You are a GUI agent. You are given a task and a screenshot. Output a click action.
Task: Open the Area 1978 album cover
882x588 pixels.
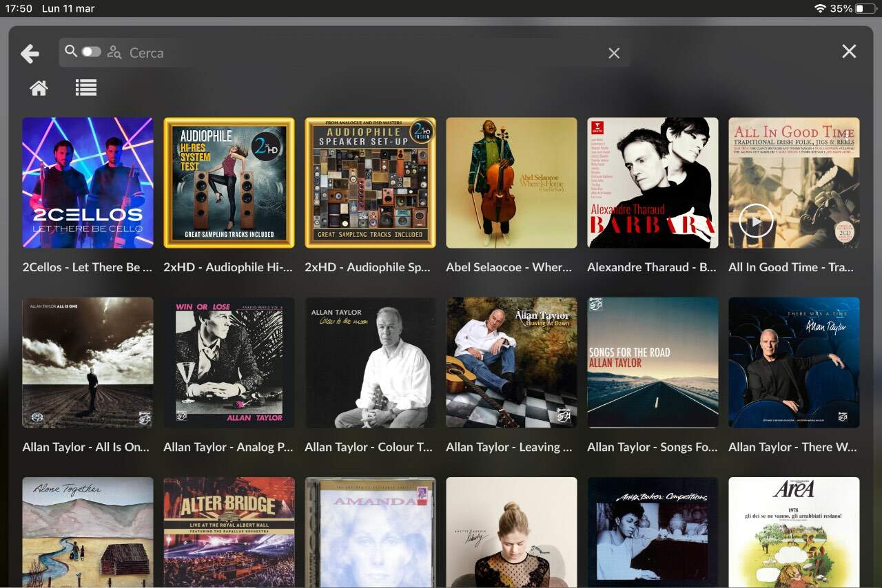click(x=794, y=532)
